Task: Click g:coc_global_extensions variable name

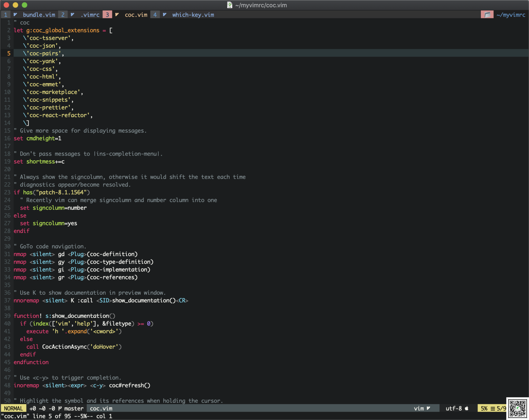Action: 63,30
